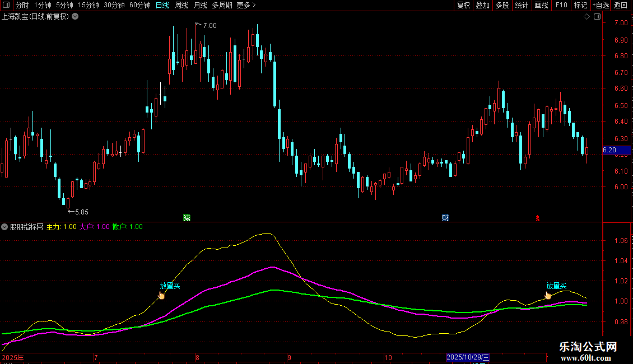Click the diamond icon at chart top-right
Viewport: 633px width, 364px height.
(x=587, y=17)
